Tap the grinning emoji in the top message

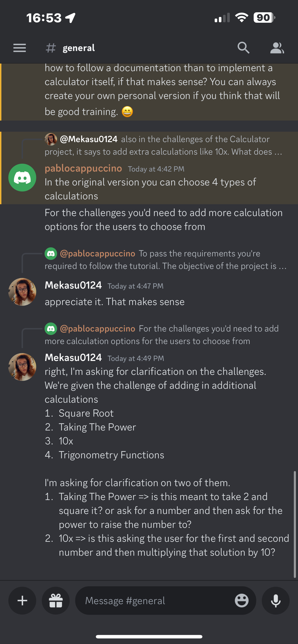(x=127, y=112)
